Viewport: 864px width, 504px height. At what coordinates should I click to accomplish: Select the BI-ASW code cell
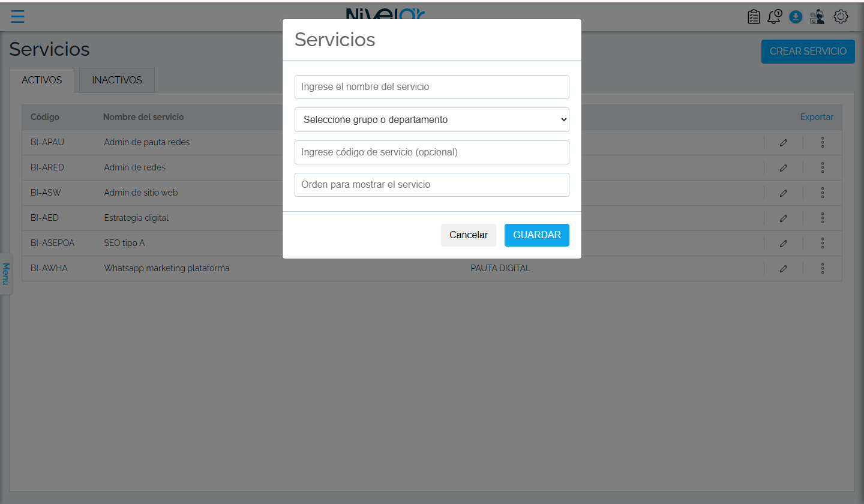click(x=46, y=193)
